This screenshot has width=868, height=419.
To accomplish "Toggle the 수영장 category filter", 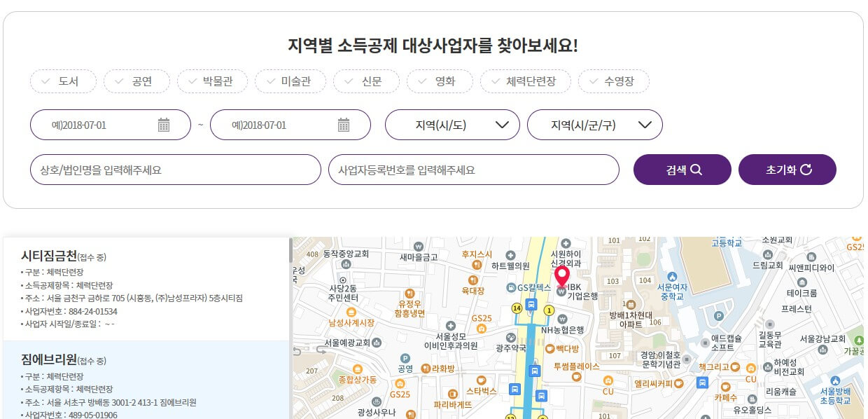I will tap(614, 81).
